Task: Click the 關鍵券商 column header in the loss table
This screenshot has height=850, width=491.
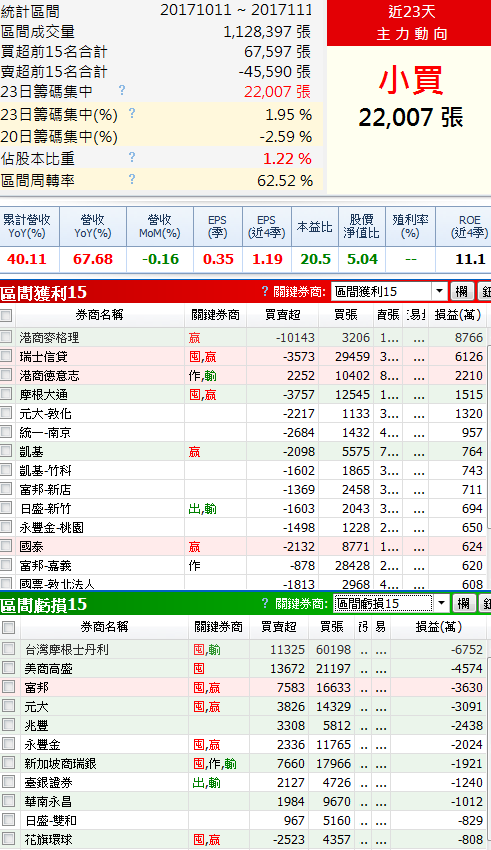Action: 218,627
